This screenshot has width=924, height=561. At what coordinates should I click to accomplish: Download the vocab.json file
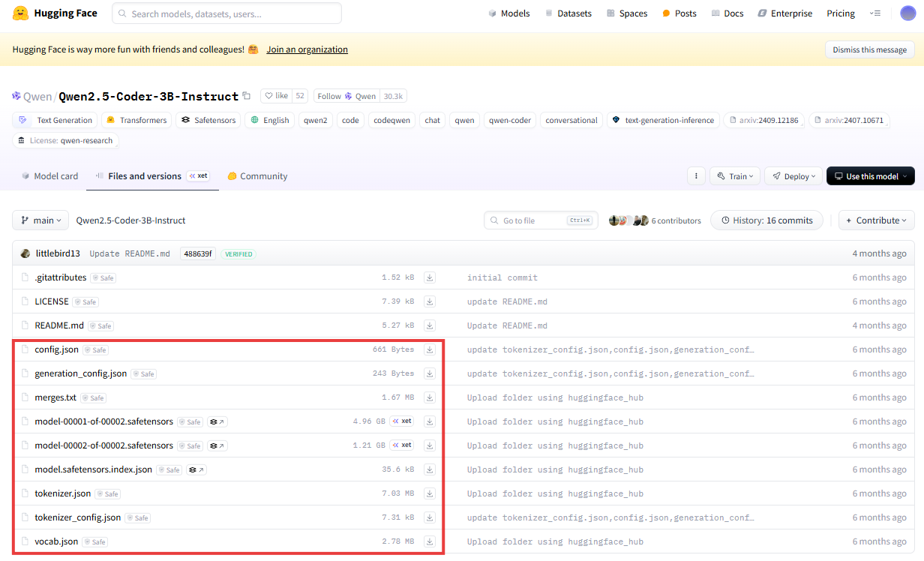(430, 541)
